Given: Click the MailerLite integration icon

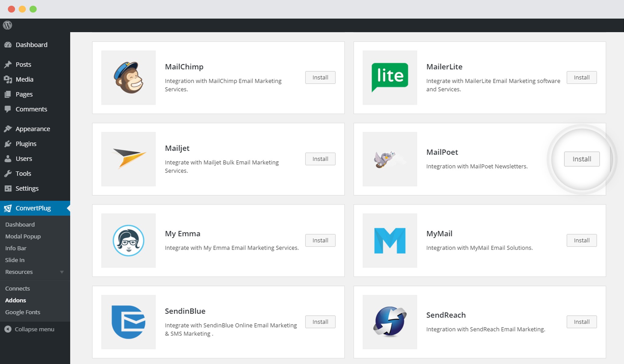Looking at the screenshot, I should pos(390,77).
